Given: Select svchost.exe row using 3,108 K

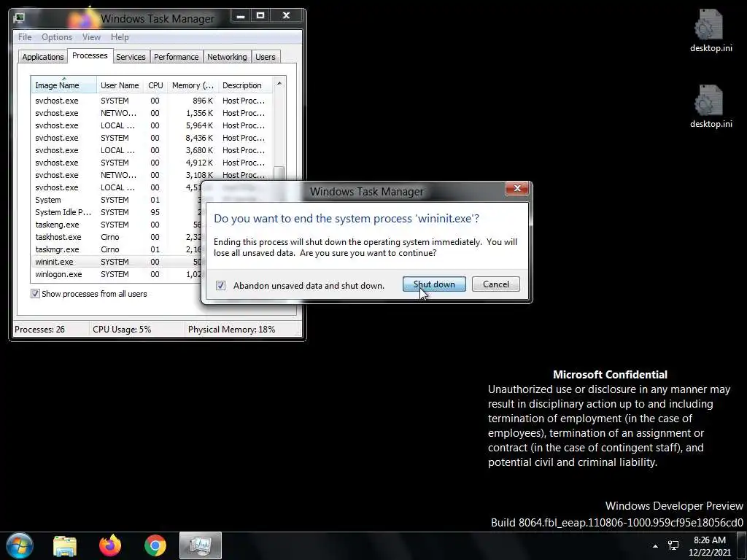Looking at the screenshot, I should point(152,175).
